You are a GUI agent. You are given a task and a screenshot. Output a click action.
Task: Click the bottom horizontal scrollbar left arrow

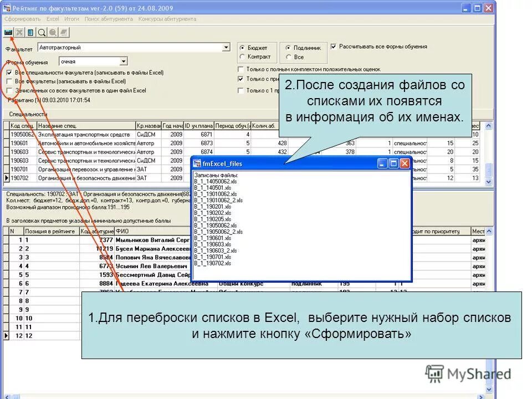(7, 397)
